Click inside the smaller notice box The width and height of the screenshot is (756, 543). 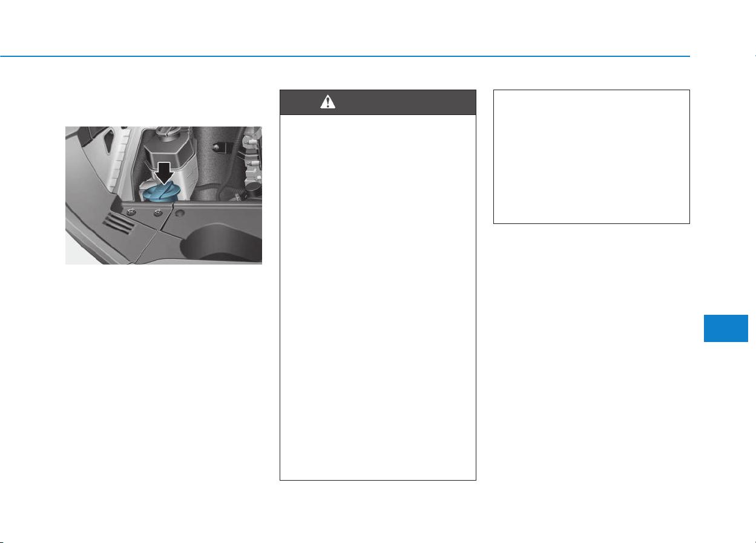pyautogui.click(x=591, y=157)
